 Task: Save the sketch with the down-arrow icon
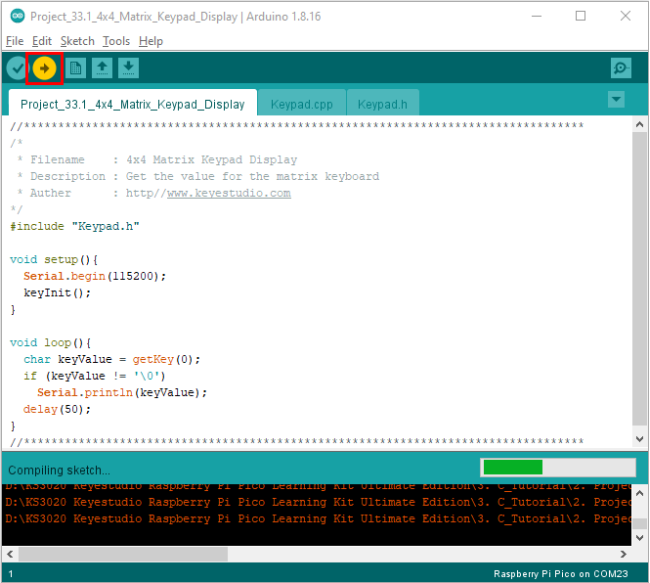[x=129, y=68]
